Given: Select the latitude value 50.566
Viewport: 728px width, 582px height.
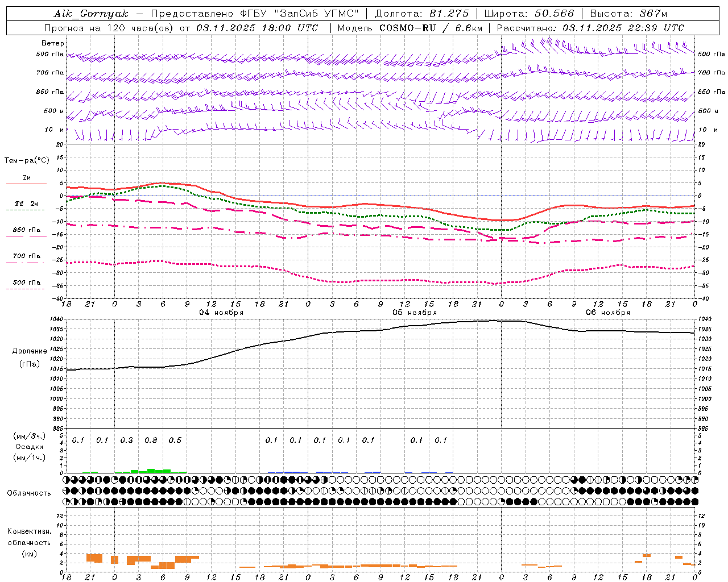Looking at the screenshot, I should 555,14.
